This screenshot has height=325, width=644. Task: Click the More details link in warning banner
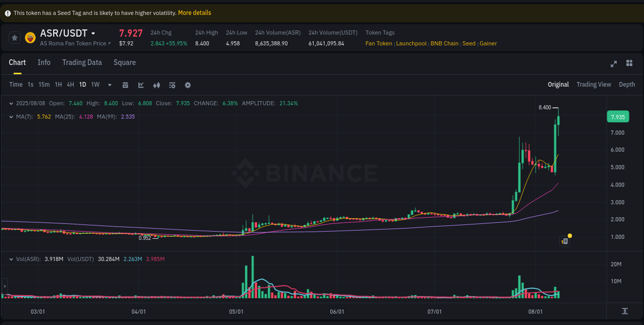coord(194,12)
